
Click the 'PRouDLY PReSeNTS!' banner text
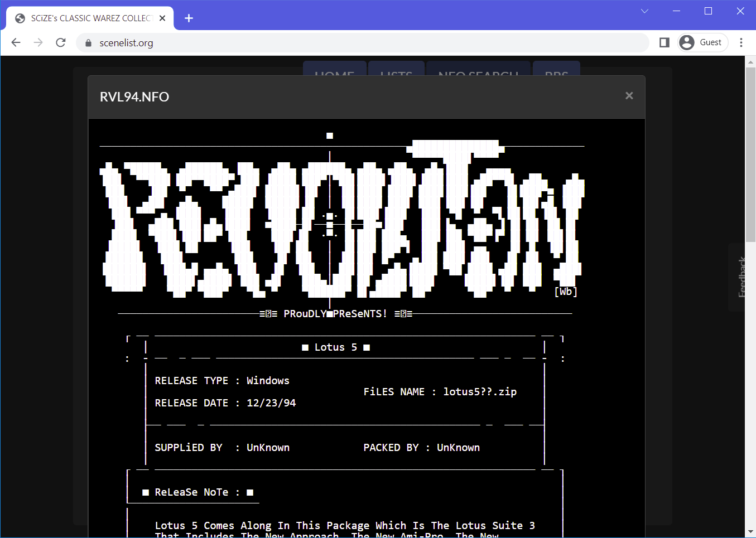tap(335, 314)
